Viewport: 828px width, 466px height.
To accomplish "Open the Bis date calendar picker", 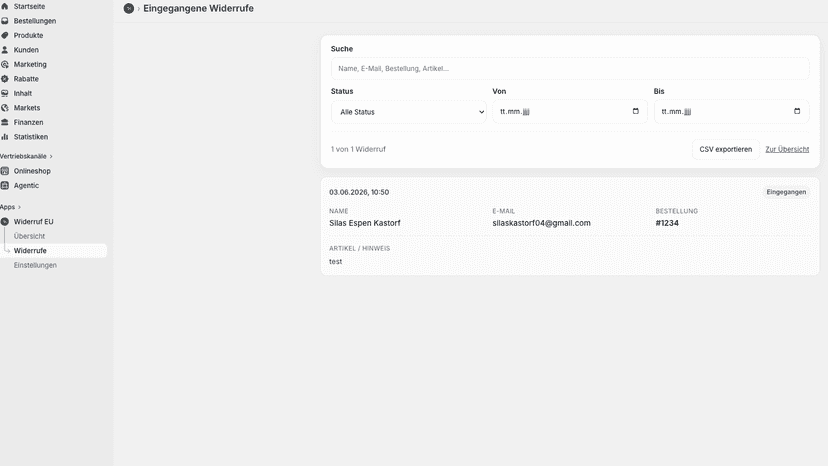I will (x=797, y=111).
